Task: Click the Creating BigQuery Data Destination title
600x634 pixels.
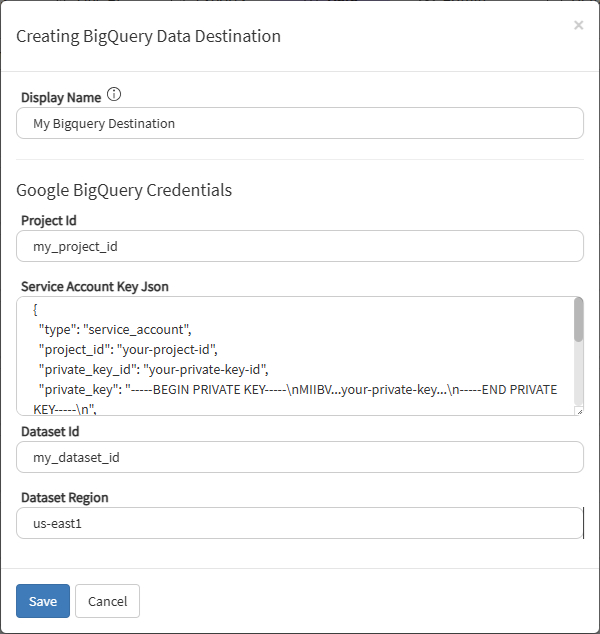Action: pos(148,36)
